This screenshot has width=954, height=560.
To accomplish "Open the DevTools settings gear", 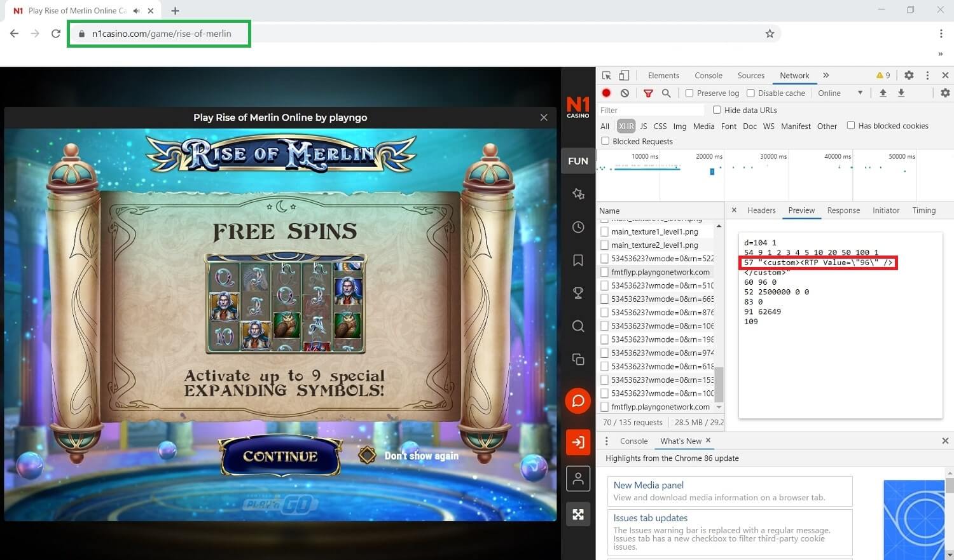I will (909, 75).
